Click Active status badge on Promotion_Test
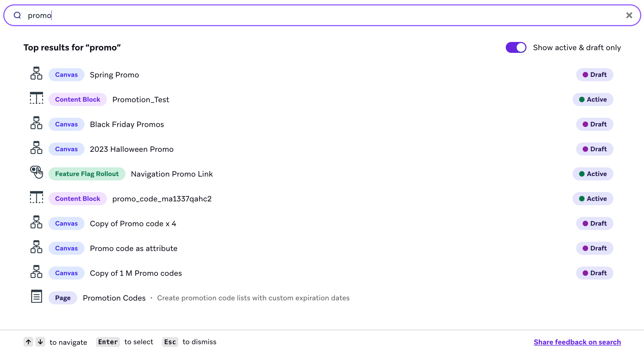This screenshot has height=351, width=644. point(593,99)
